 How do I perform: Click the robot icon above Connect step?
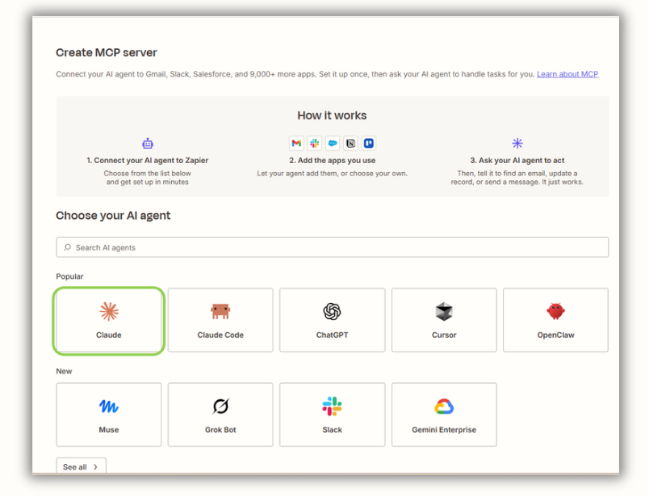click(148, 143)
